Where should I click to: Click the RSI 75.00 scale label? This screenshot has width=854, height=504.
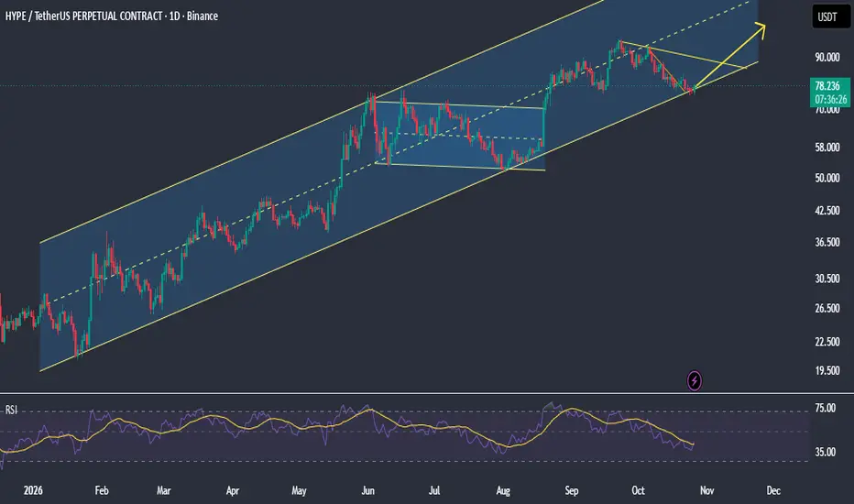click(x=825, y=408)
